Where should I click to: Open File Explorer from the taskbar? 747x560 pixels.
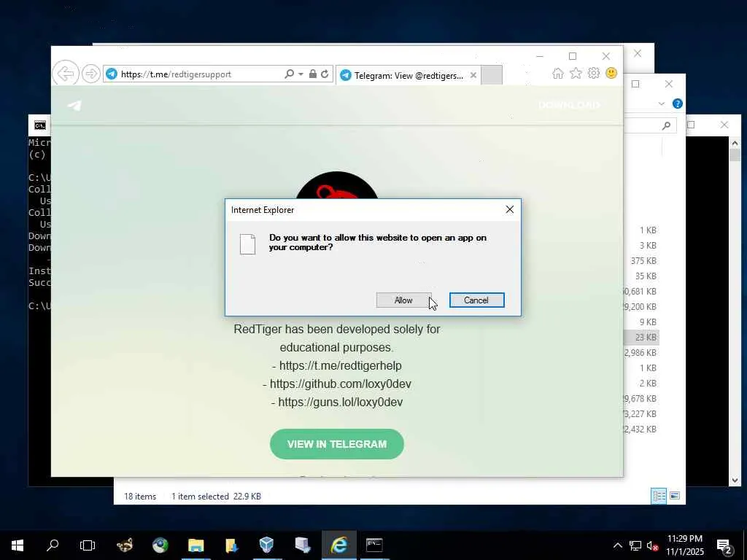196,545
